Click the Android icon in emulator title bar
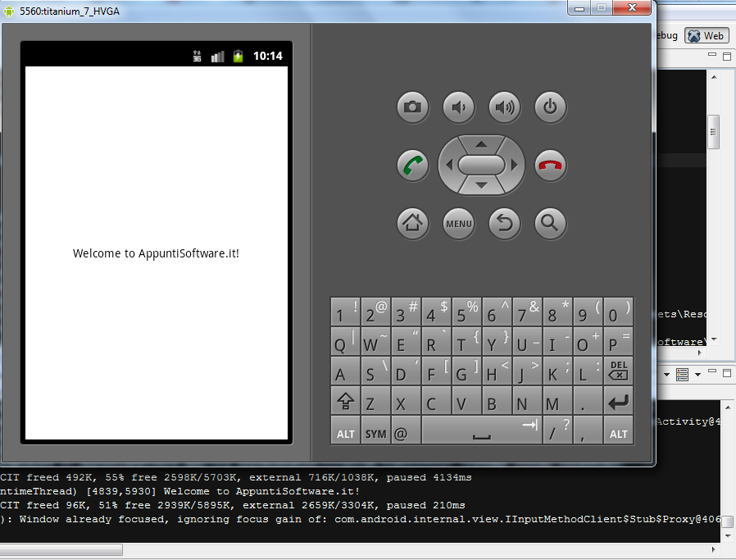The height and width of the screenshot is (560, 736). [9, 11]
